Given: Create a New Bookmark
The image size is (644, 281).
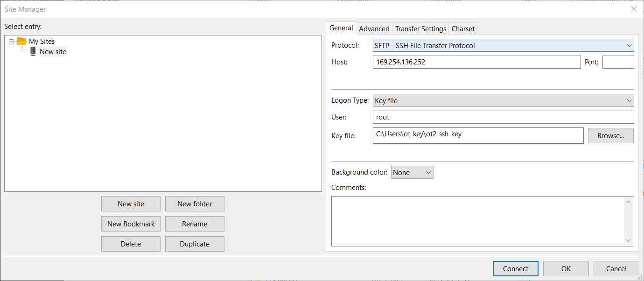Looking at the screenshot, I should click(131, 224).
